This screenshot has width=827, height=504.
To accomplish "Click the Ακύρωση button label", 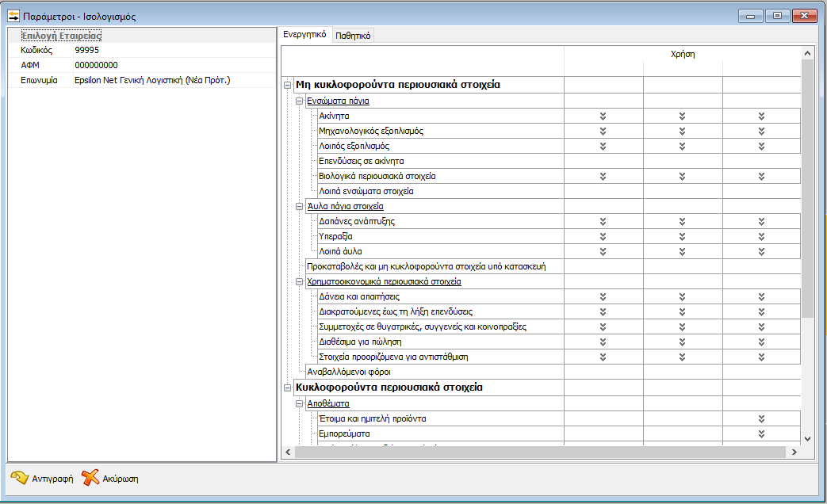I will coord(121,479).
